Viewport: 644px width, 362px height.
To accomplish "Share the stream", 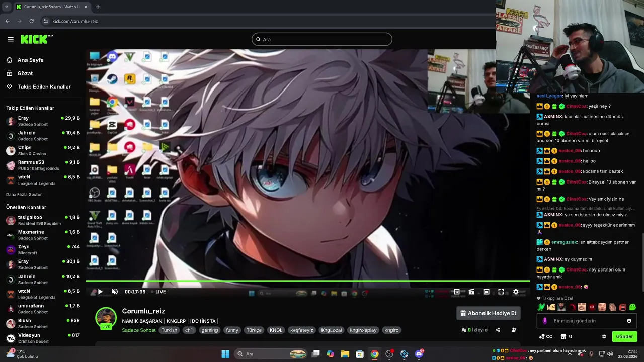I will [x=498, y=330].
